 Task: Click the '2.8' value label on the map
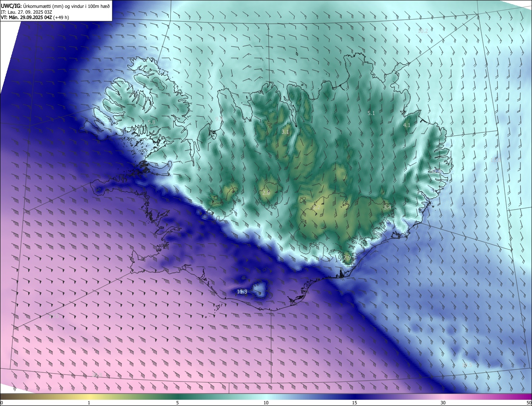point(266,193)
